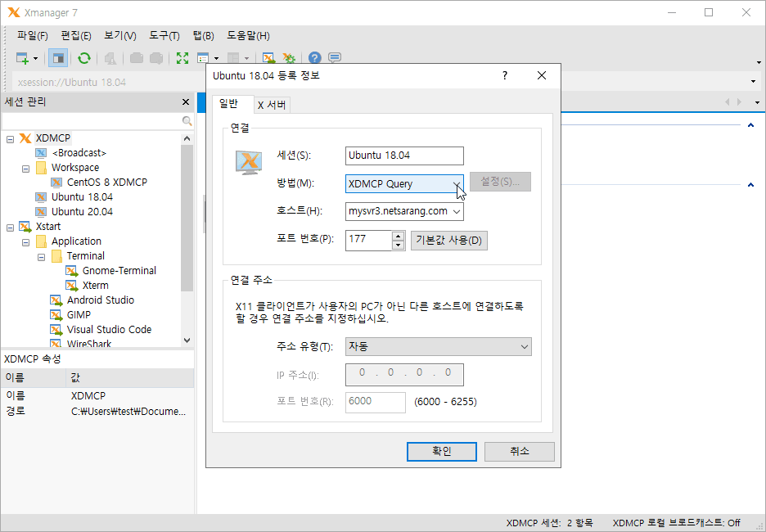Click the Ubuntu 20.04 session icon

[41, 211]
